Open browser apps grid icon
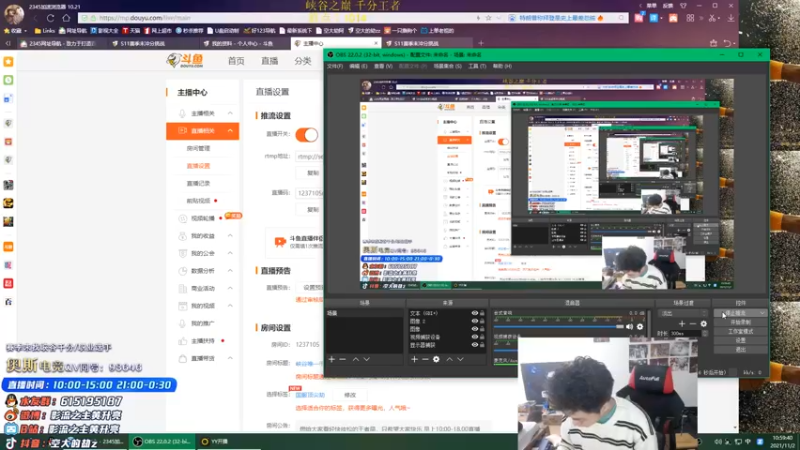The height and width of the screenshot is (450, 800). [690, 18]
